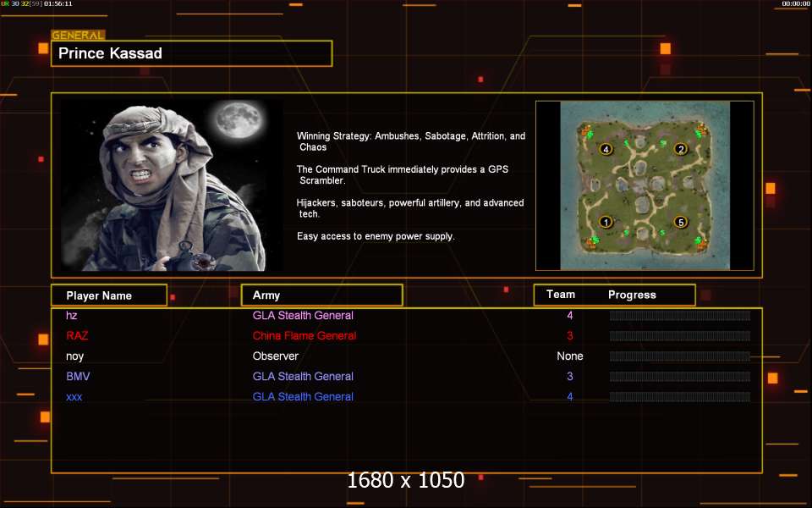This screenshot has height=508, width=812.
Task: Click the GENERAL label tag
Action: point(78,36)
